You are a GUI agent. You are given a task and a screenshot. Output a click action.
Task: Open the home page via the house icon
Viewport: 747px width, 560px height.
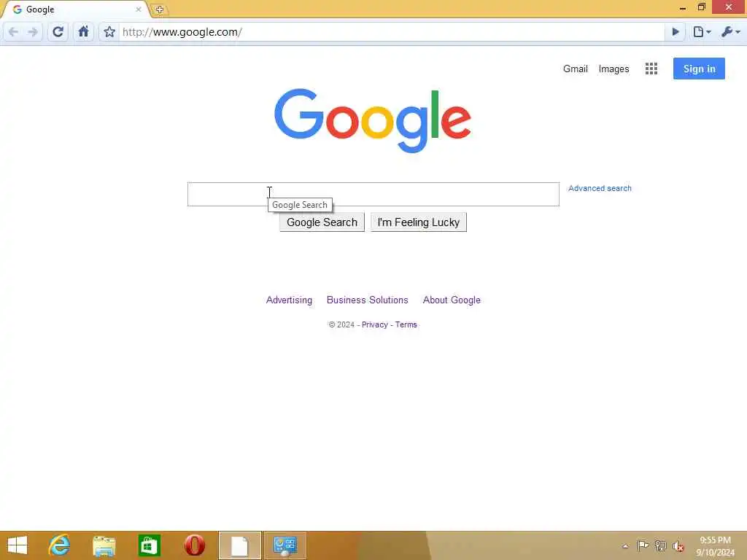click(83, 32)
